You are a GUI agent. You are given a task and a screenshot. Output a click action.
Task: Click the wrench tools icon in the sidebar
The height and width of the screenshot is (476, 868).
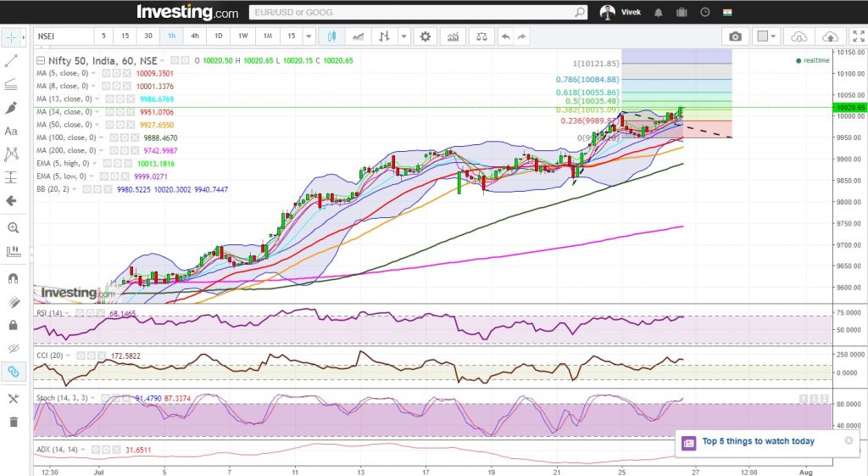point(13,399)
